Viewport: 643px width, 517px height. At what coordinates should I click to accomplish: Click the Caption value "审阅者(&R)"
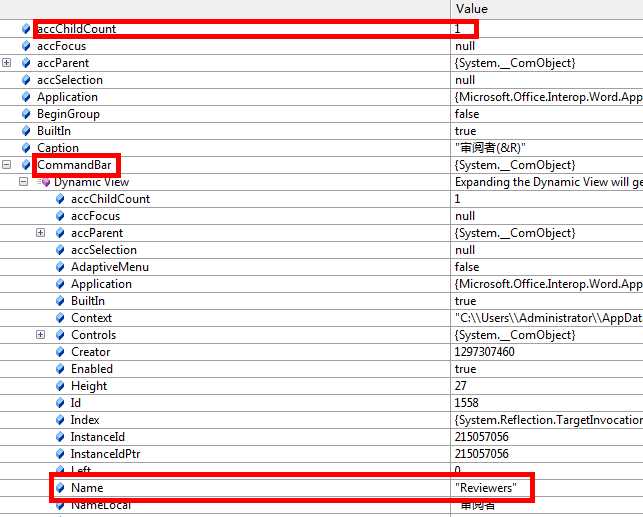490,148
